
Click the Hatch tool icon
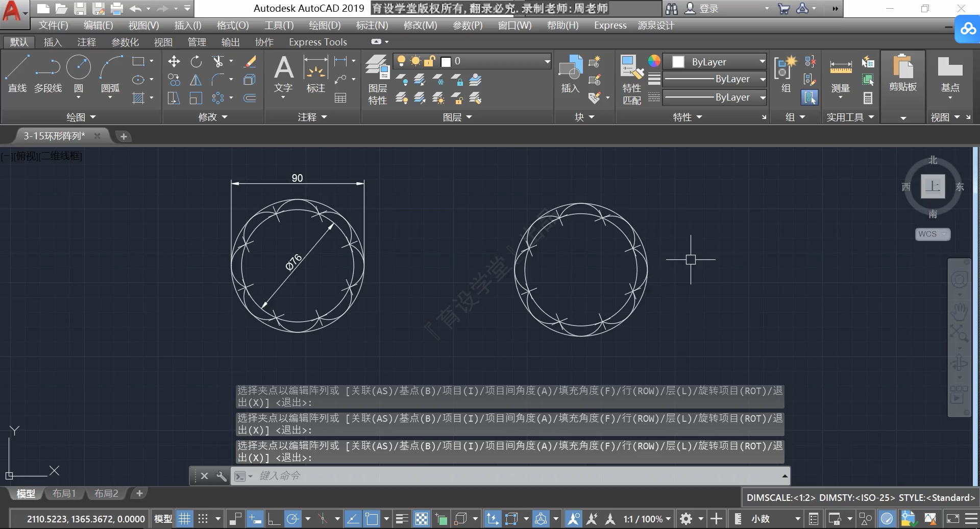pos(138,98)
